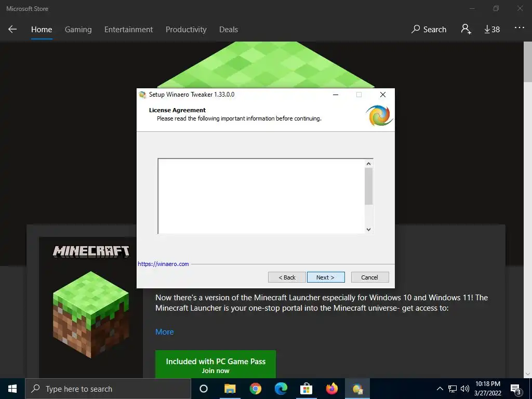
Task: Switch to the Entertainment tab
Action: [x=129, y=30]
